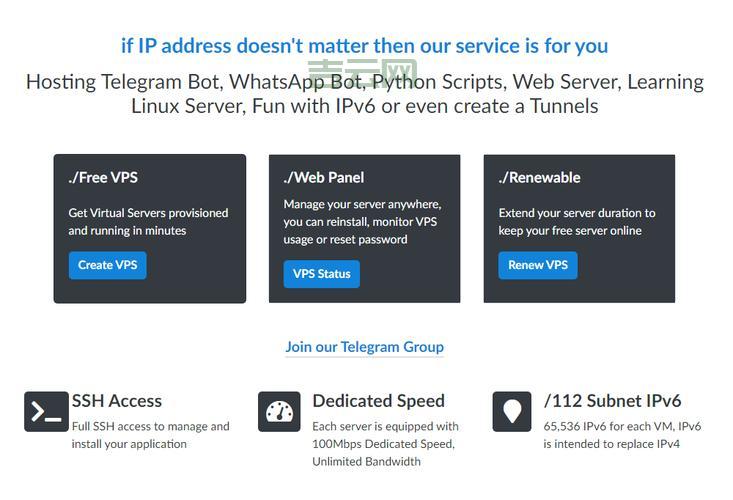
Task: Open the Join our Telegram Group link
Action: (x=364, y=347)
